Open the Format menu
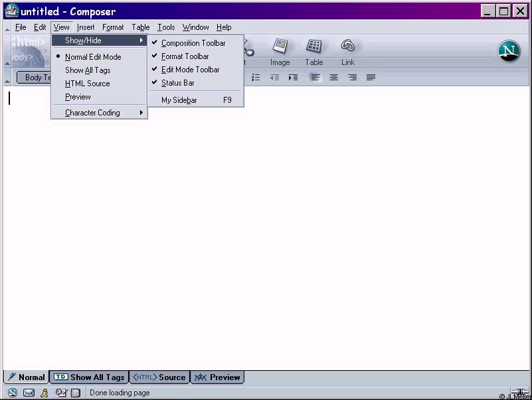532x400 pixels. tap(113, 27)
